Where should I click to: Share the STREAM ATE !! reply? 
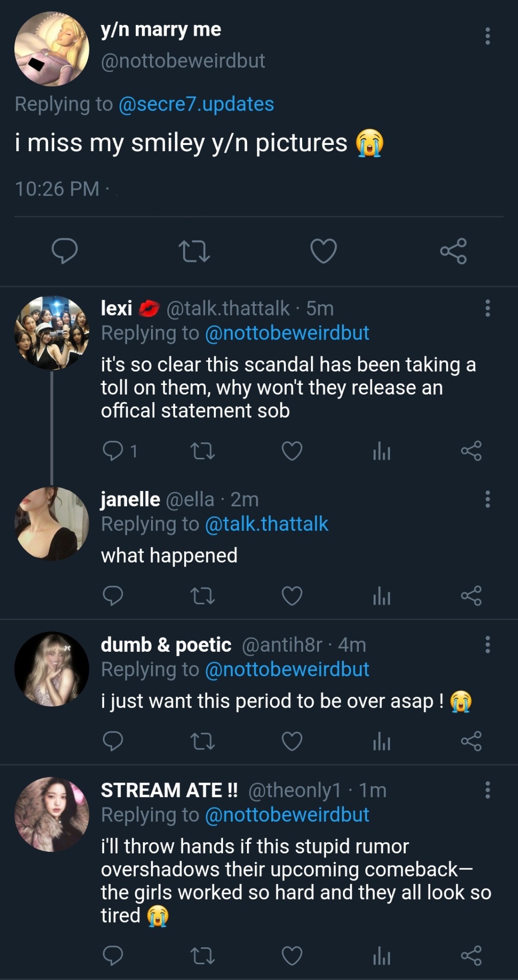point(471,955)
